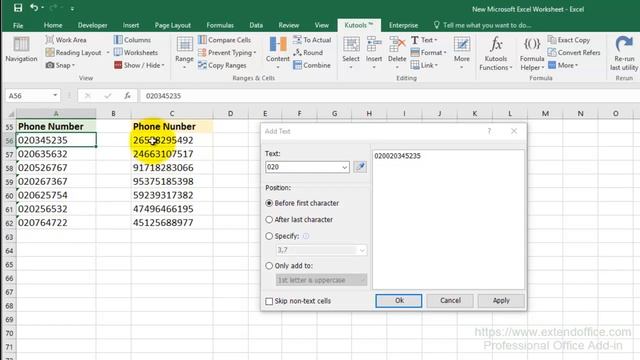Screen dimensions: 640x360
Task: Click Ok in Add Text dialog
Action: (x=399, y=300)
